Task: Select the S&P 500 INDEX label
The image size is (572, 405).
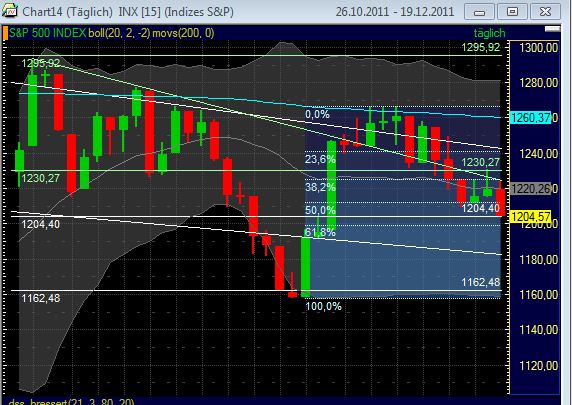Action: [x=47, y=33]
